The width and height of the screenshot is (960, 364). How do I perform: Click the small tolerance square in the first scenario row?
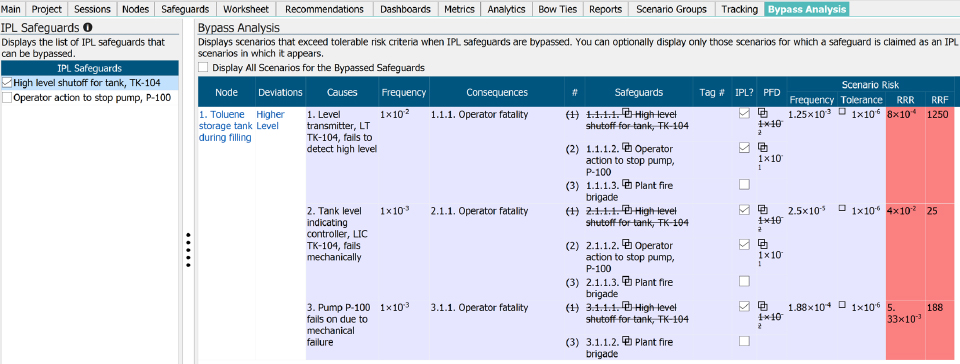842,112
